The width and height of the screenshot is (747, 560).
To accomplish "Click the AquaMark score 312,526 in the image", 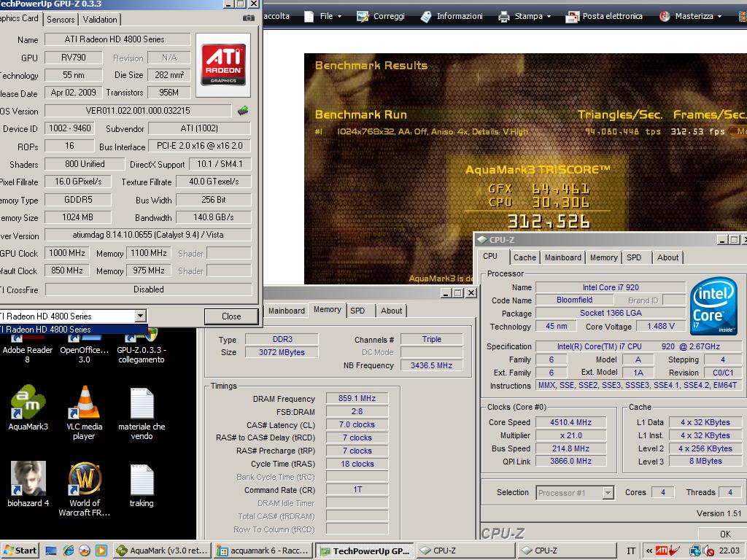I will point(549,222).
